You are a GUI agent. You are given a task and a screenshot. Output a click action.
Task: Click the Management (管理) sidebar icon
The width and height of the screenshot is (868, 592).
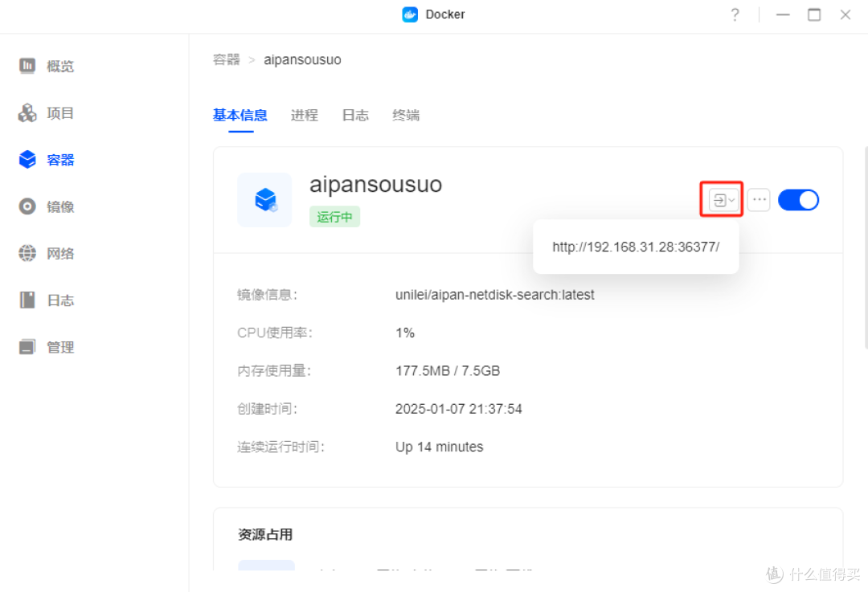(27, 347)
